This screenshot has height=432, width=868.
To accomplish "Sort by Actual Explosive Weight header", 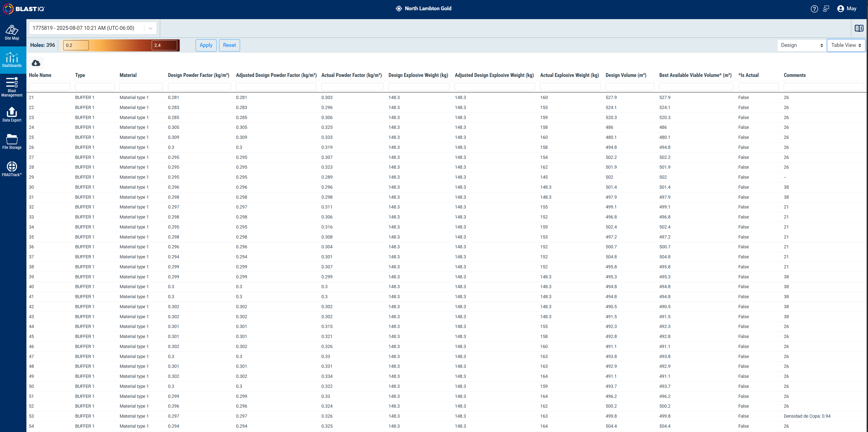I will pos(569,75).
